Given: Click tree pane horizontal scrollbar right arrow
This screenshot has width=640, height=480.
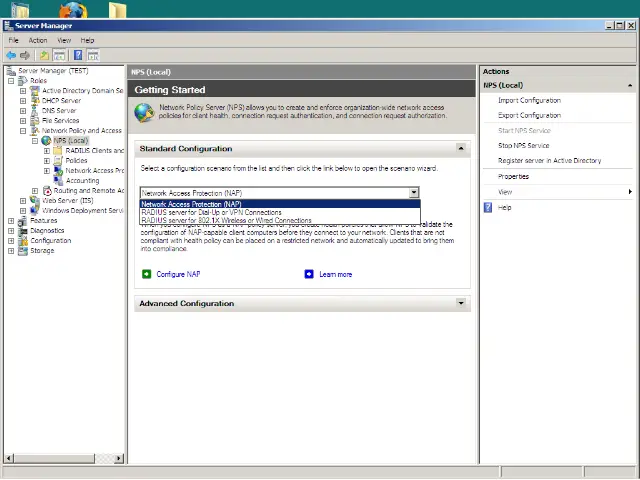Looking at the screenshot, I should click(x=118, y=458).
